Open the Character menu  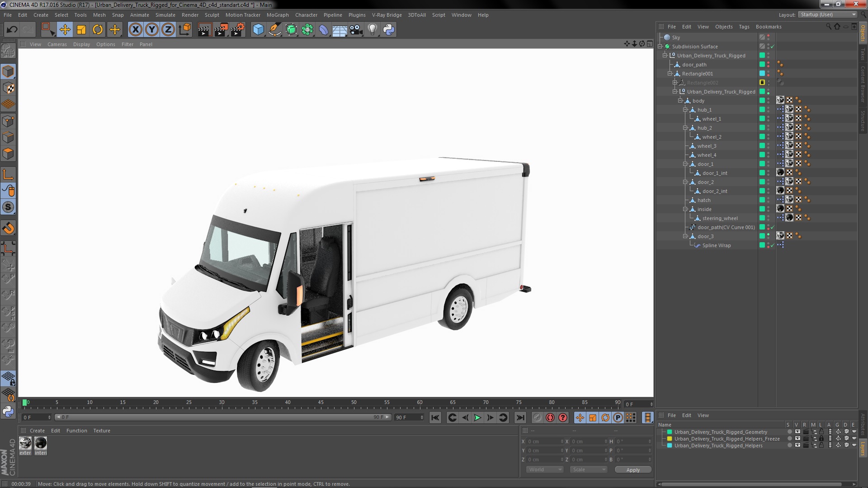pyautogui.click(x=306, y=15)
